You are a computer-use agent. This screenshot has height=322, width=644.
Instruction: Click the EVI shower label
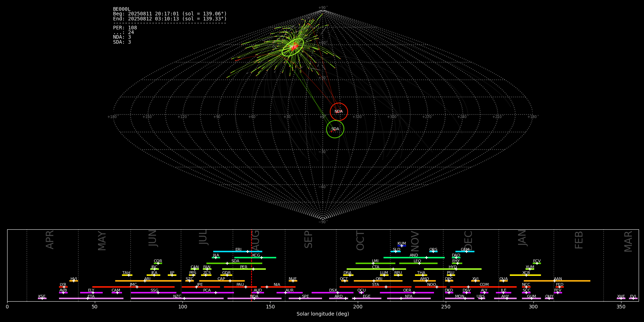(633, 297)
